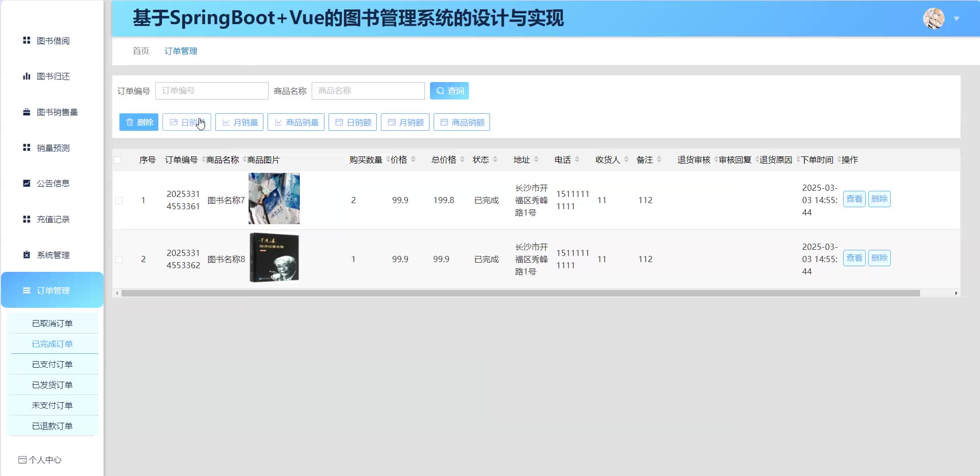
Task: Sort by 收货人 using its sort arrows
Action: click(x=626, y=160)
